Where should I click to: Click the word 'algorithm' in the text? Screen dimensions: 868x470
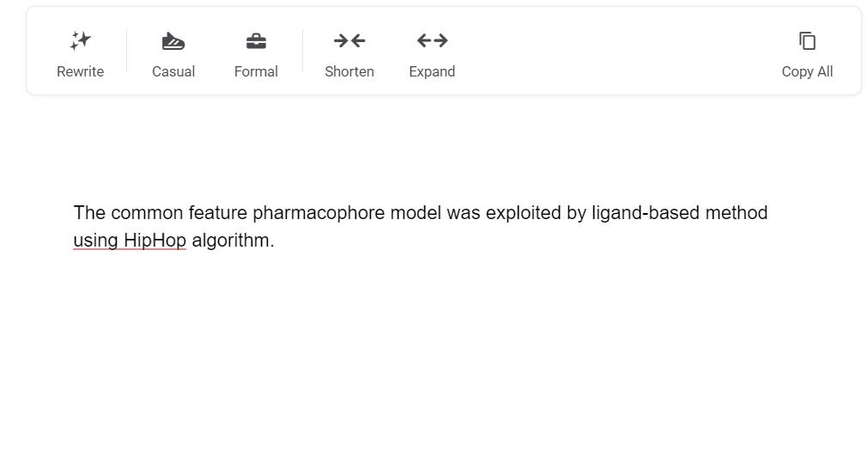pyautogui.click(x=230, y=241)
